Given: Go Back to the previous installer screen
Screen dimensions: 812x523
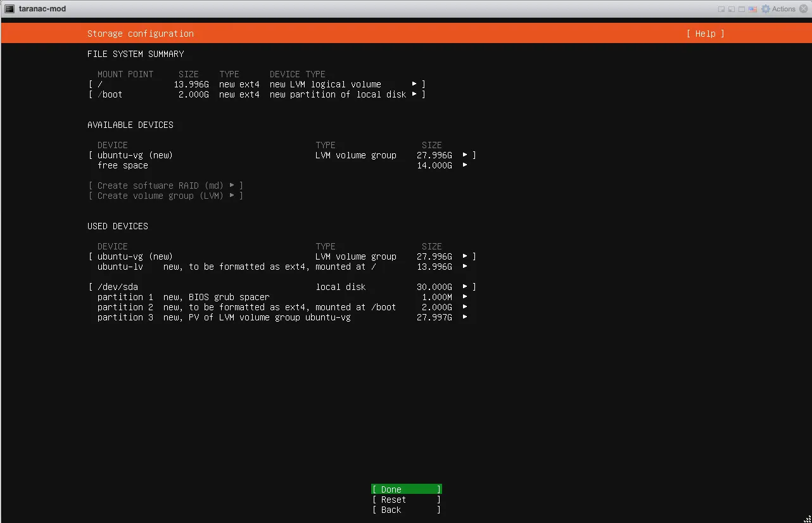Looking at the screenshot, I should pos(407,510).
